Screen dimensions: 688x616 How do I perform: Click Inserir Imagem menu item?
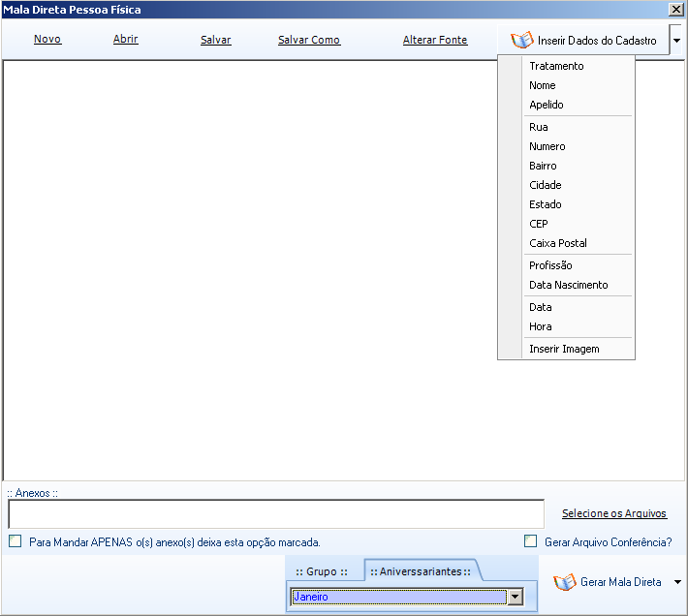(x=564, y=349)
